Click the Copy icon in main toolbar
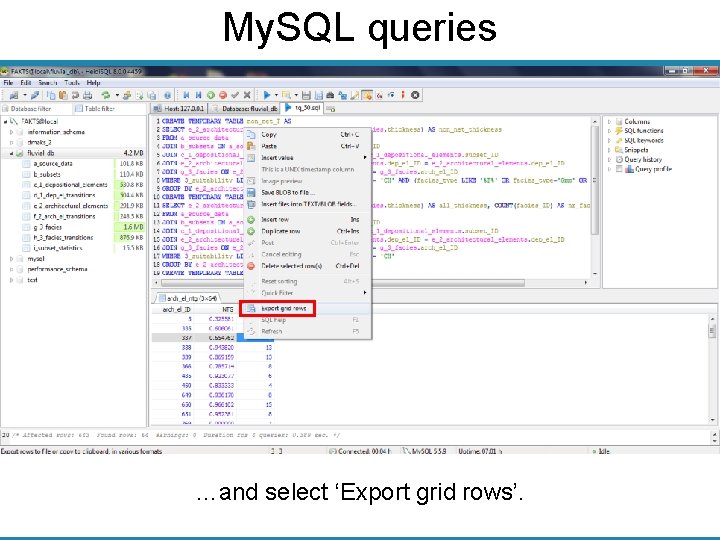Screen dimensions: 720x540 click(x=51, y=96)
